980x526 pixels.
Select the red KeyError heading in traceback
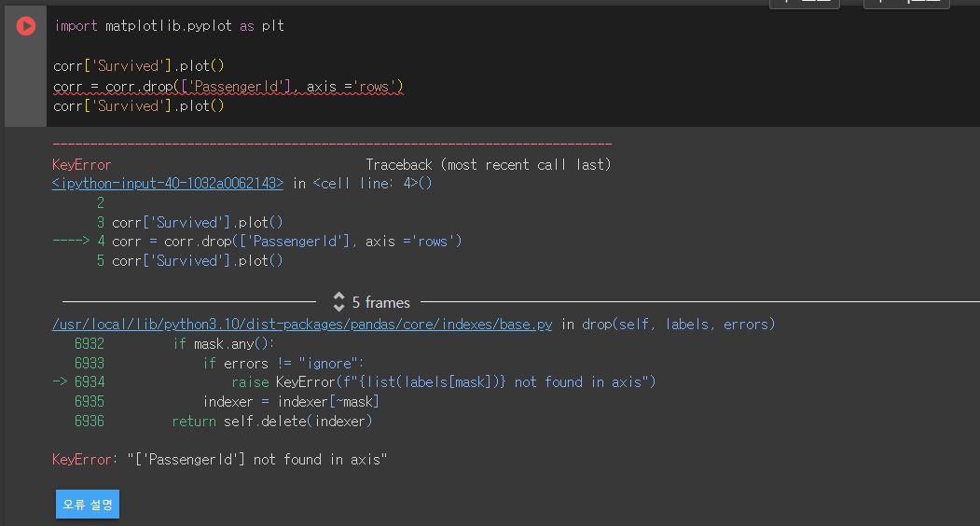point(82,164)
